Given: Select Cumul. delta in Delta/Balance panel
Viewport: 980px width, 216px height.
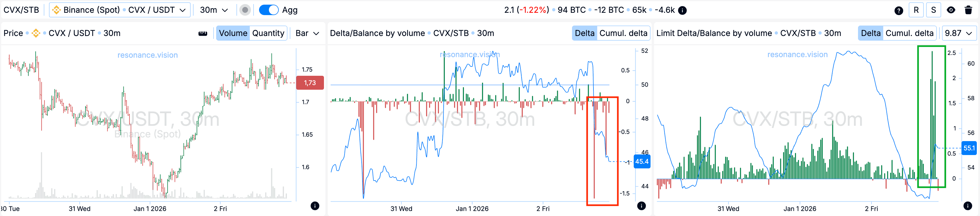Looking at the screenshot, I should 623,33.
